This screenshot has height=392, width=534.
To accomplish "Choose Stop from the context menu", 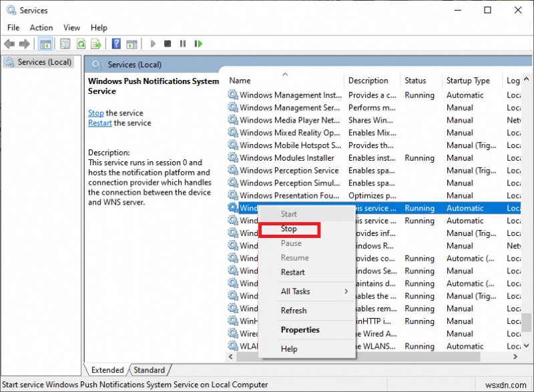I will (x=289, y=229).
